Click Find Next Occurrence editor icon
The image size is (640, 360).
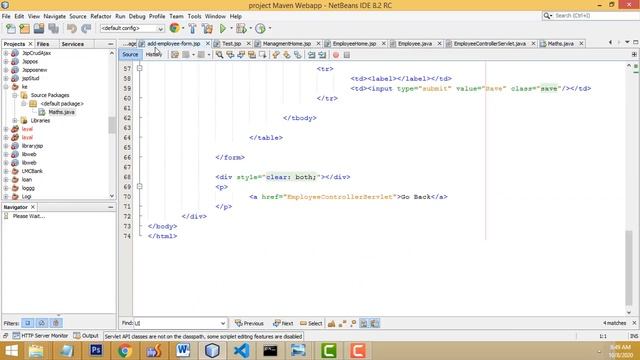coord(241,55)
